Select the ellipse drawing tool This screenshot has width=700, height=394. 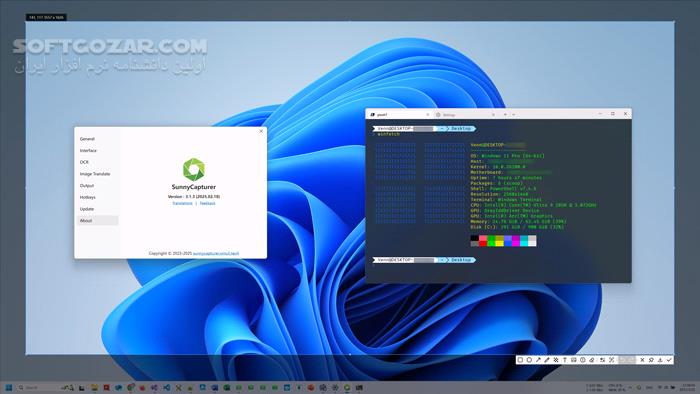[x=529, y=360]
